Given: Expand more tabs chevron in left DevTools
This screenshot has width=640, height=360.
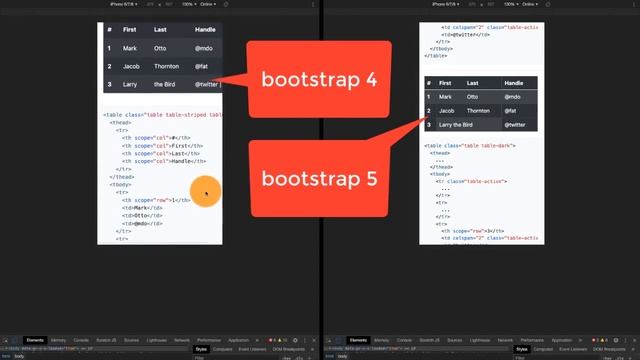Looking at the screenshot, I should 257,340.
